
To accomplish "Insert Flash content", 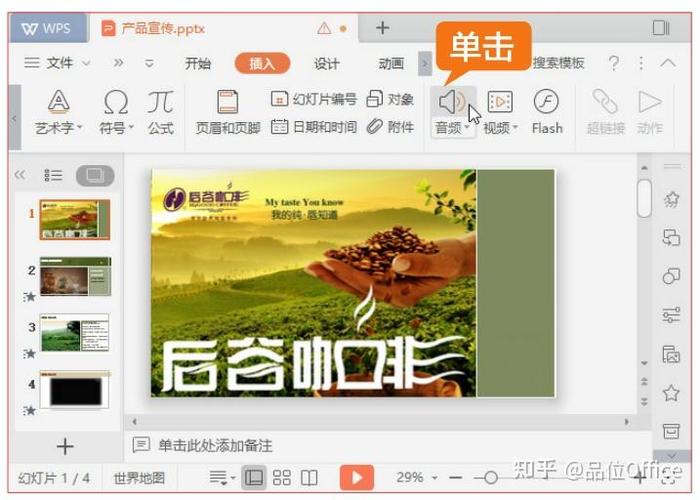I will (x=546, y=111).
